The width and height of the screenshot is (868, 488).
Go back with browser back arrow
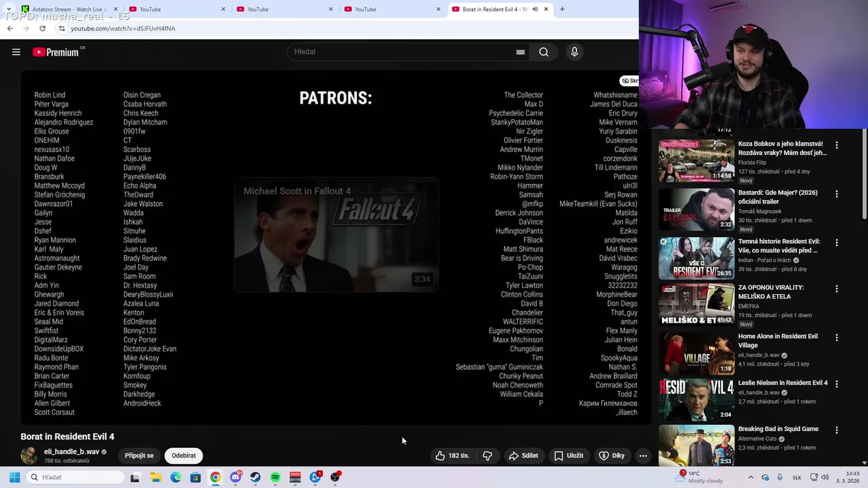[9, 28]
